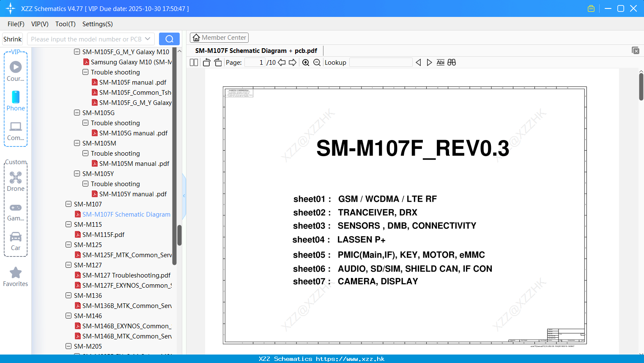Select the Computer category icon
The width and height of the screenshot is (644, 363).
(16, 131)
